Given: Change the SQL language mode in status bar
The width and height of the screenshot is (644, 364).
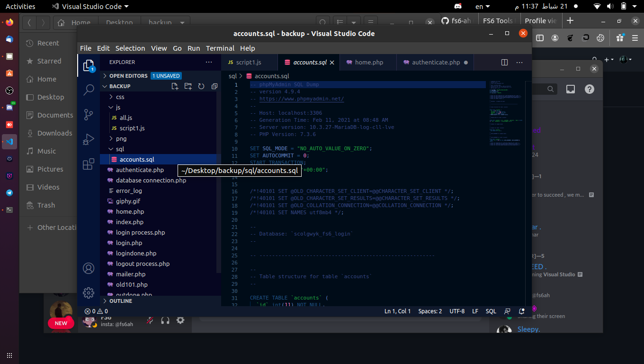Looking at the screenshot, I should click(491, 311).
